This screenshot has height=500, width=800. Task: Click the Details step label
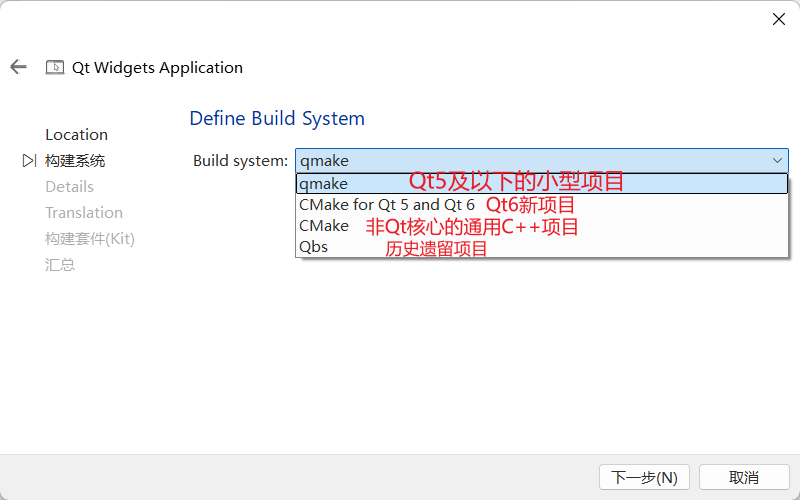(x=69, y=187)
